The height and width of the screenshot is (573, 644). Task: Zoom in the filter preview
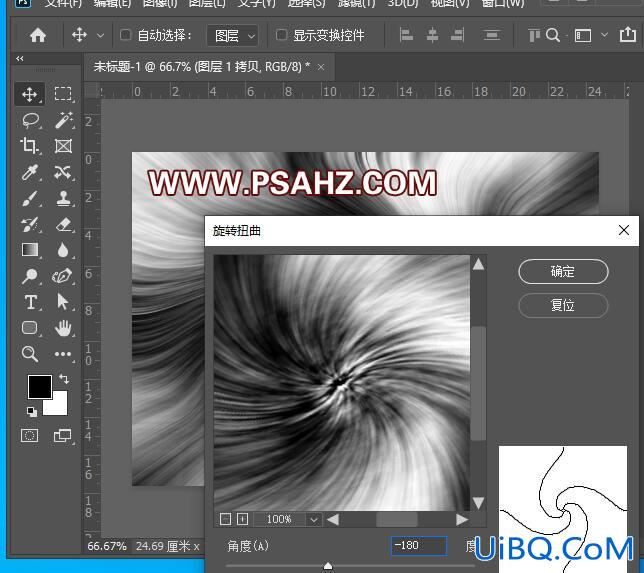[243, 520]
